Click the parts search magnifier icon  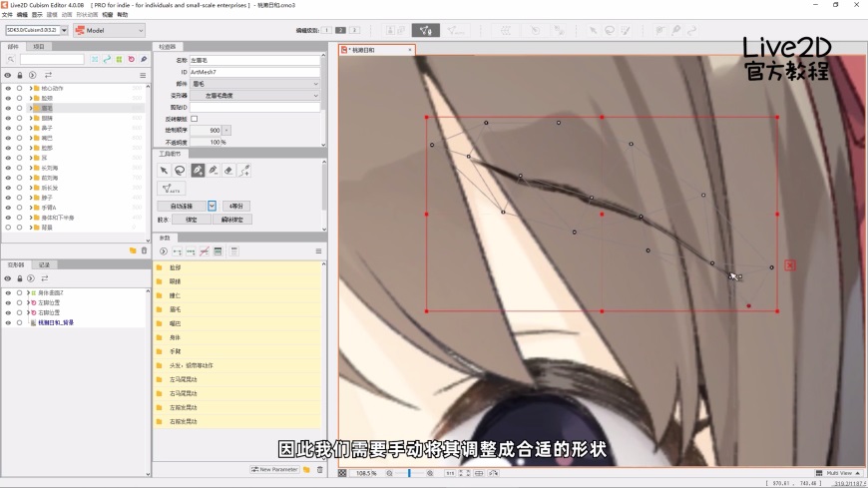click(11, 59)
